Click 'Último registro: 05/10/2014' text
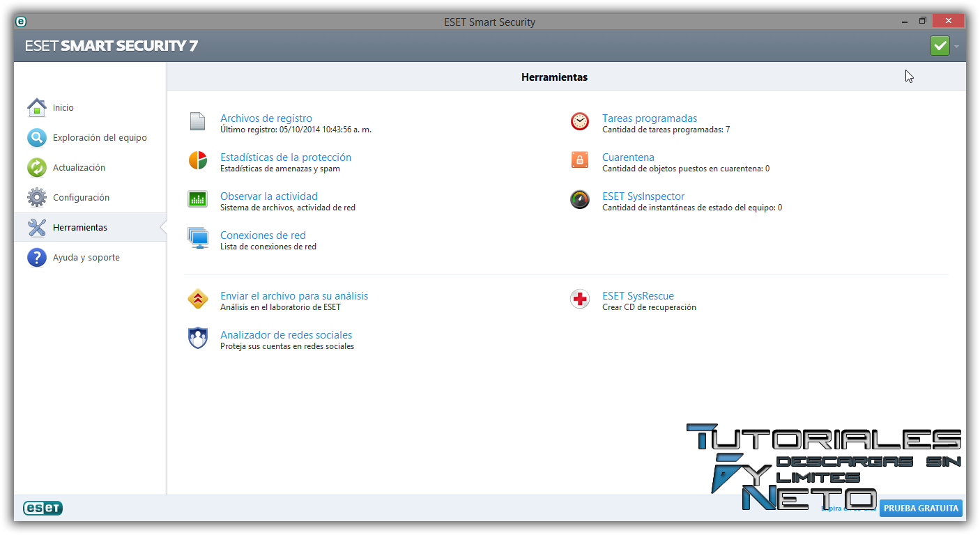980x535 pixels. (296, 130)
